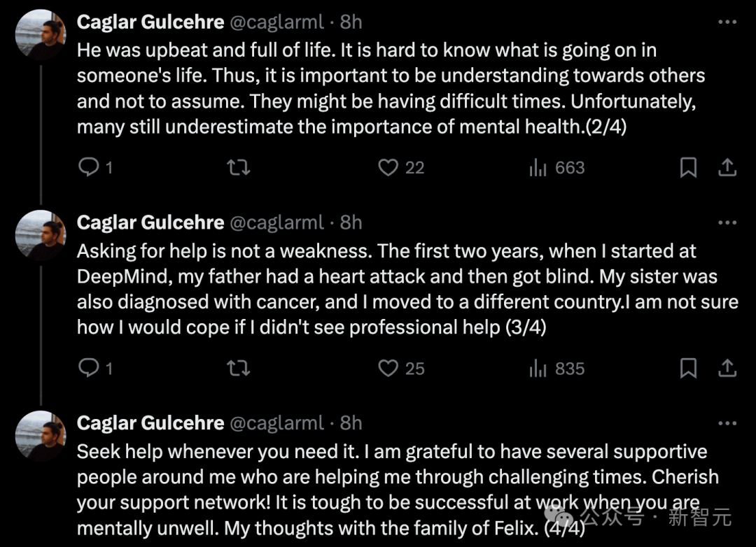756x547 pixels.
Task: Open more options on the 2/4 tweet
Action: (x=727, y=22)
